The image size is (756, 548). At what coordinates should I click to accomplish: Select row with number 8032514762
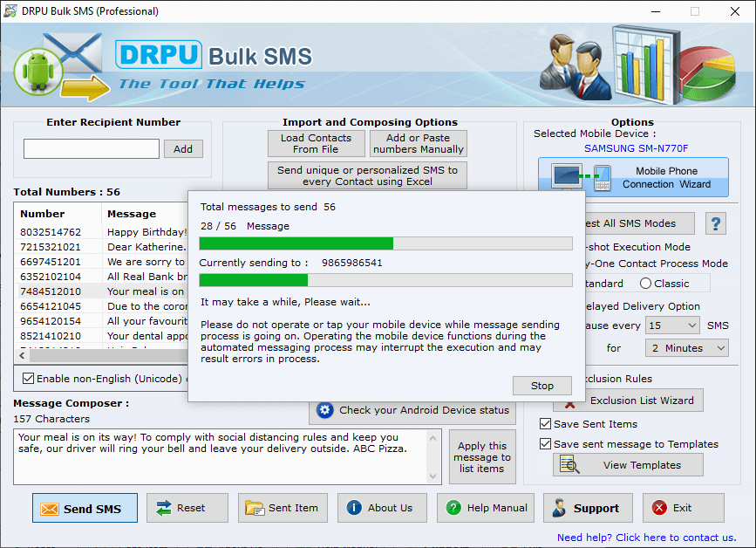point(102,232)
